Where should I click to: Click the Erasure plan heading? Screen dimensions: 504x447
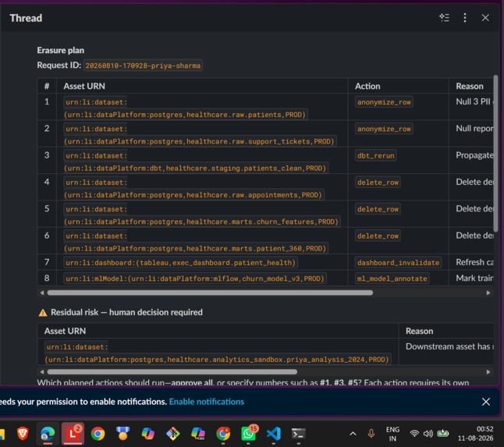[60, 51]
